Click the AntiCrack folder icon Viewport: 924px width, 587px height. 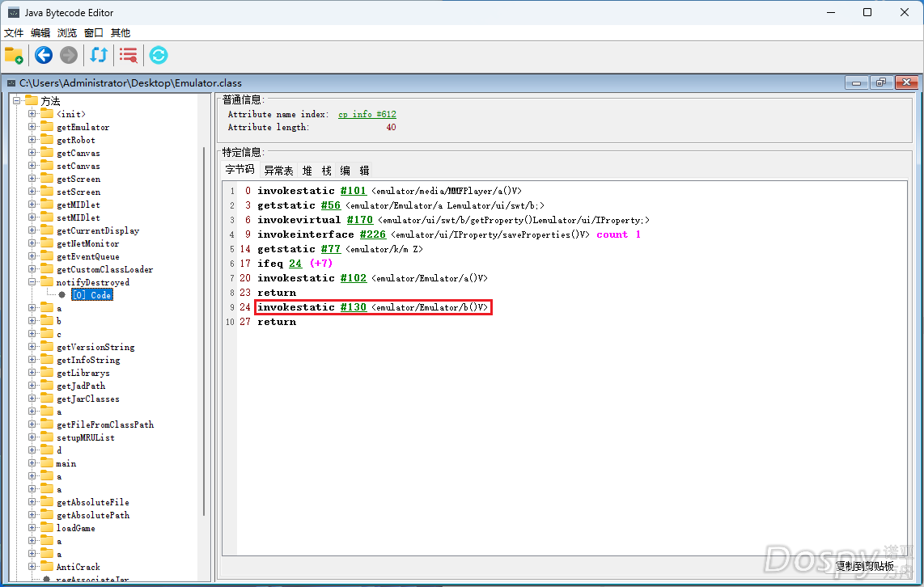tap(47, 567)
